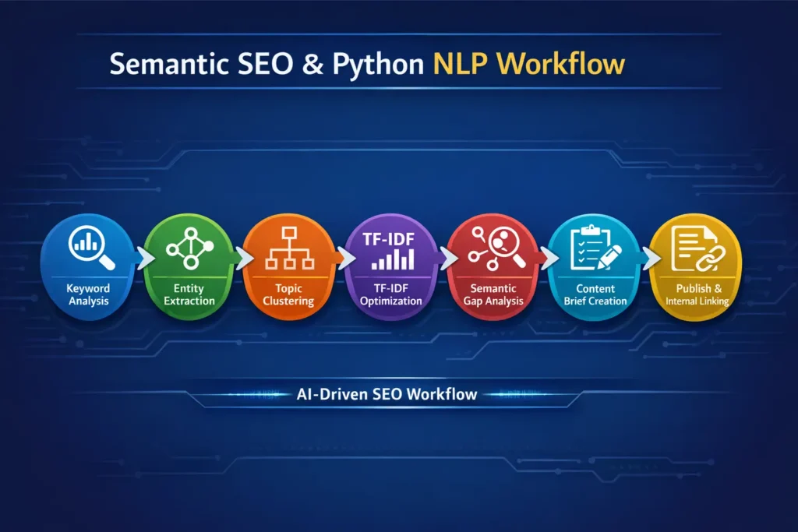Screen dimensions: 798x532
Task: Toggle the blue Keyword Analysis stage on
Action: pos(86,269)
